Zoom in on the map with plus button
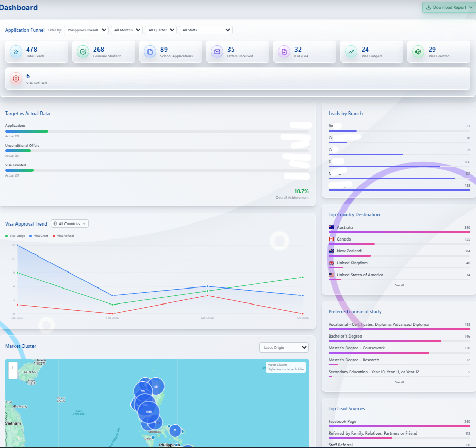Viewport: 476px width, 448px height. tap(12, 367)
